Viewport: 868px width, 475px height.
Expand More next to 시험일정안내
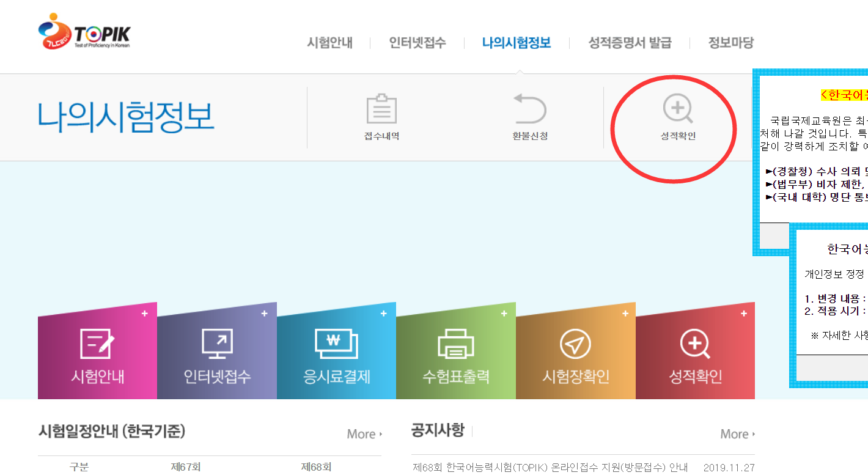364,434
